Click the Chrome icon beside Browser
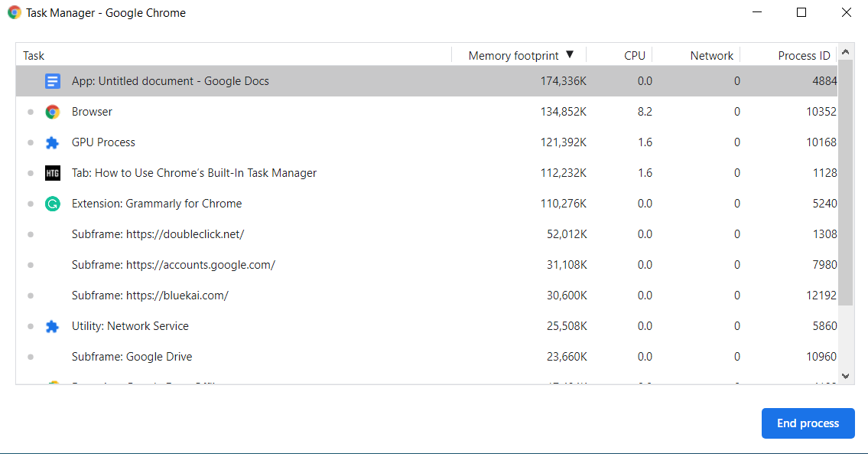This screenshot has width=868, height=454. pos(52,112)
